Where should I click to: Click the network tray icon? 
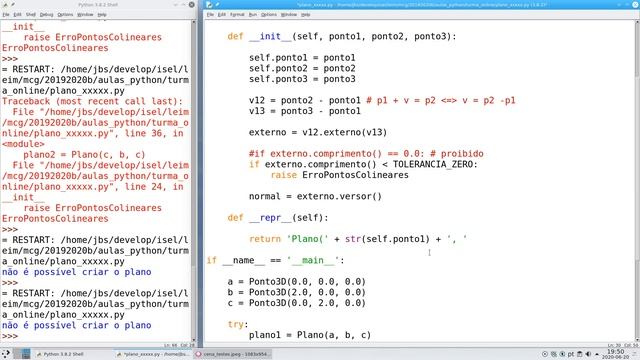coord(554,354)
